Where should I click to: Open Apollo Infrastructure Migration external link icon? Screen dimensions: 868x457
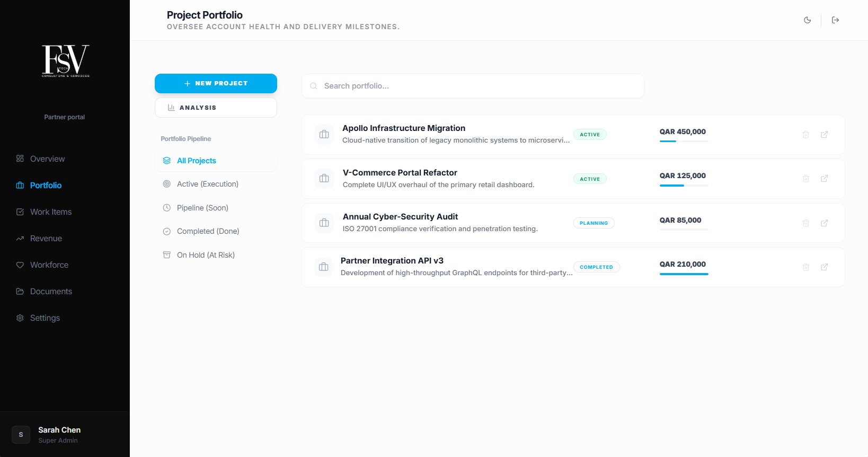[825, 135]
